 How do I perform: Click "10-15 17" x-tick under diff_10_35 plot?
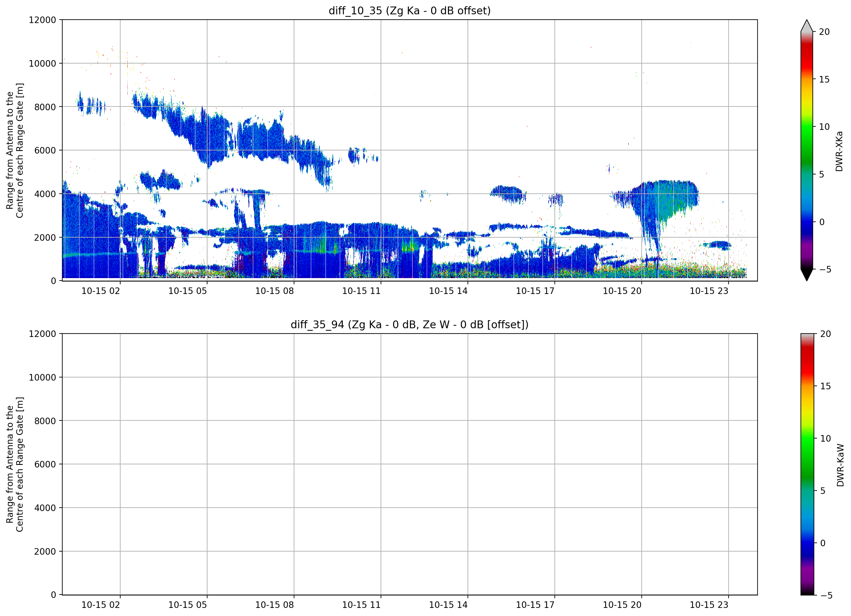[535, 291]
